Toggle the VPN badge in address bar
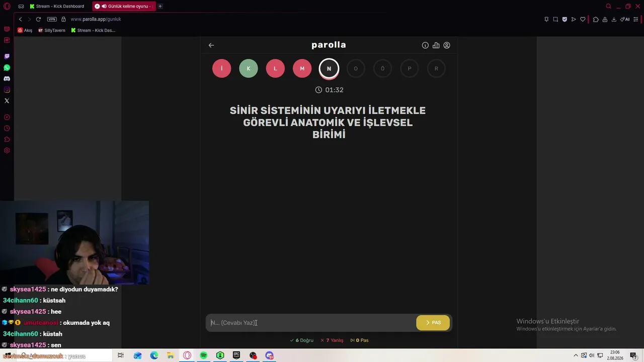 pos(52,19)
